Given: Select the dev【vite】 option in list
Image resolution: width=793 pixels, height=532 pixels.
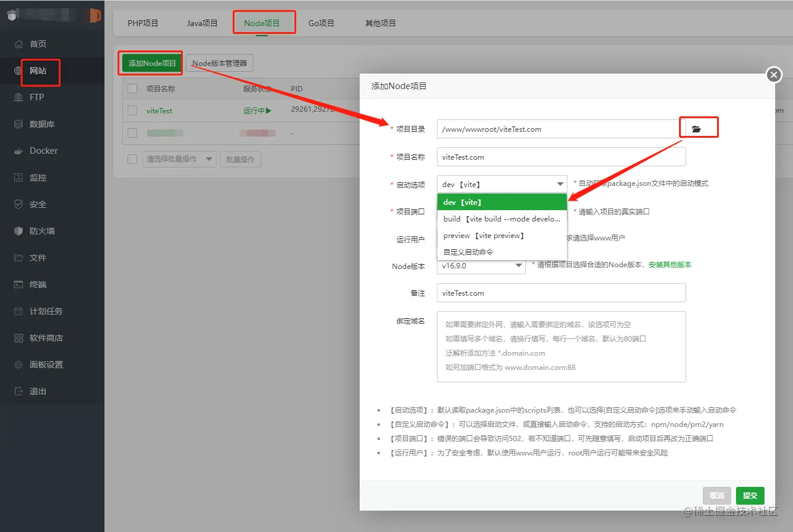Looking at the screenshot, I should [x=502, y=202].
